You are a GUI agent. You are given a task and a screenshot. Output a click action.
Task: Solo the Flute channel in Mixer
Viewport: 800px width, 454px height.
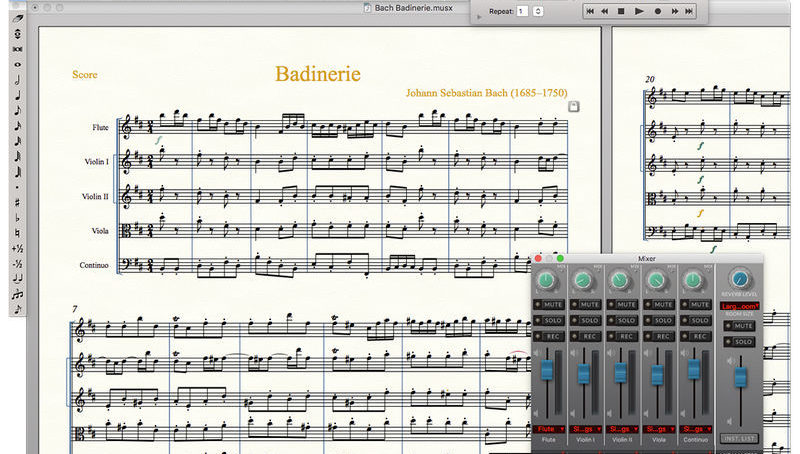(548, 320)
